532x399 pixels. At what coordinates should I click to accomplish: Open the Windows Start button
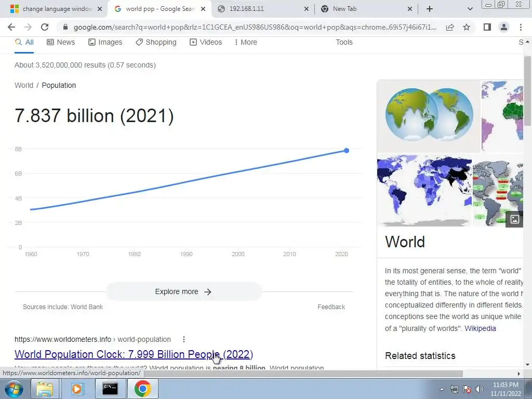tap(13, 389)
